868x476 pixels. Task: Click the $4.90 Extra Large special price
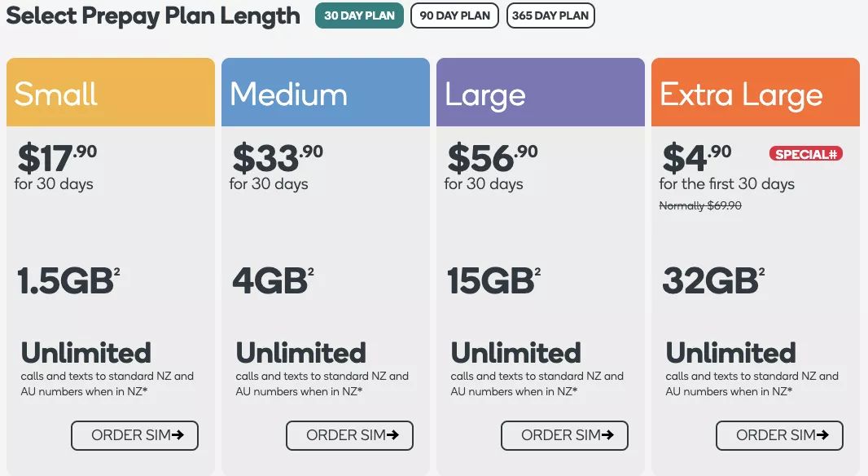tap(696, 158)
